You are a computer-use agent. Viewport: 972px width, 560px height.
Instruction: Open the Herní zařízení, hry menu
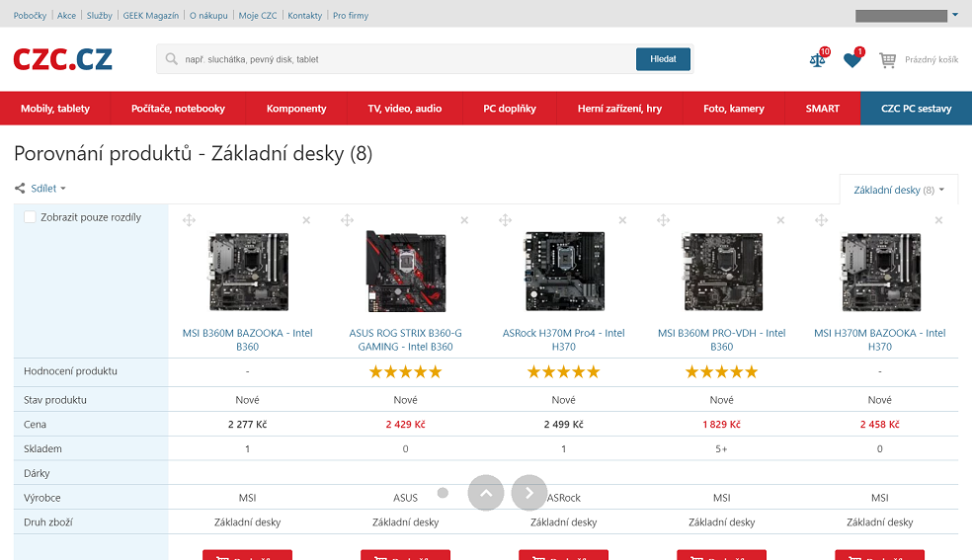pyautogui.click(x=620, y=109)
